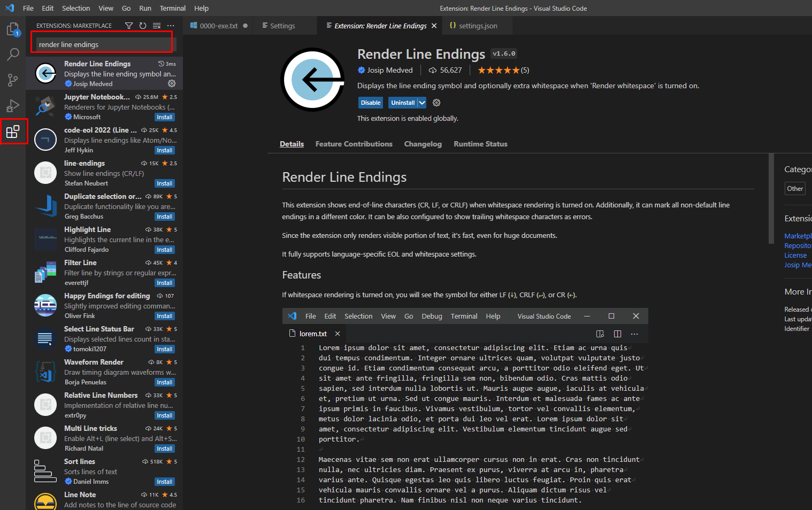Image resolution: width=812 pixels, height=510 pixels.
Task: Open the Run and Debug view
Action: (13, 106)
